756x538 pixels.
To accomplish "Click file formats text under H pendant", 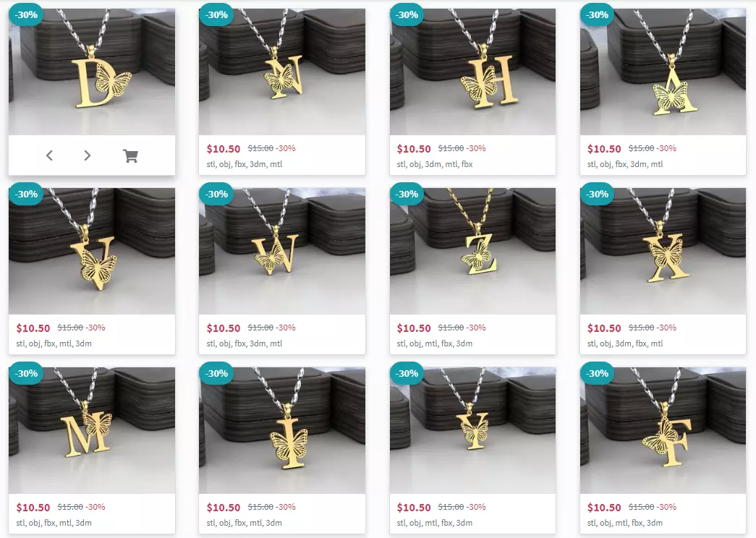I will (x=435, y=164).
